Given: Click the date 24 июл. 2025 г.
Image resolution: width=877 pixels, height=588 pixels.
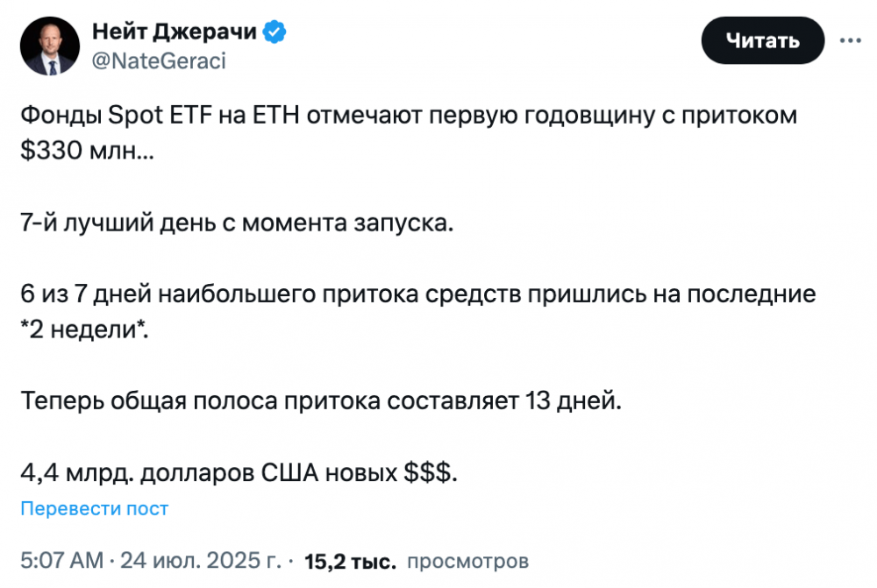Looking at the screenshot, I should (201, 560).
